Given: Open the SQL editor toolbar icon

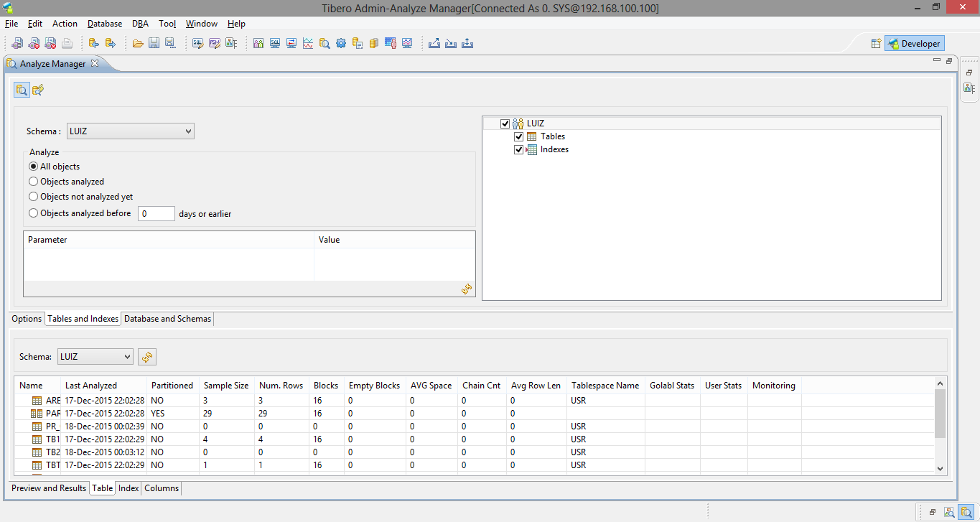Looking at the screenshot, I should tap(198, 44).
